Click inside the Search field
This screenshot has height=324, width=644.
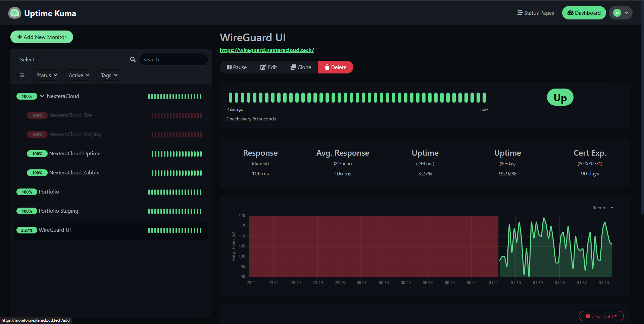tap(174, 59)
